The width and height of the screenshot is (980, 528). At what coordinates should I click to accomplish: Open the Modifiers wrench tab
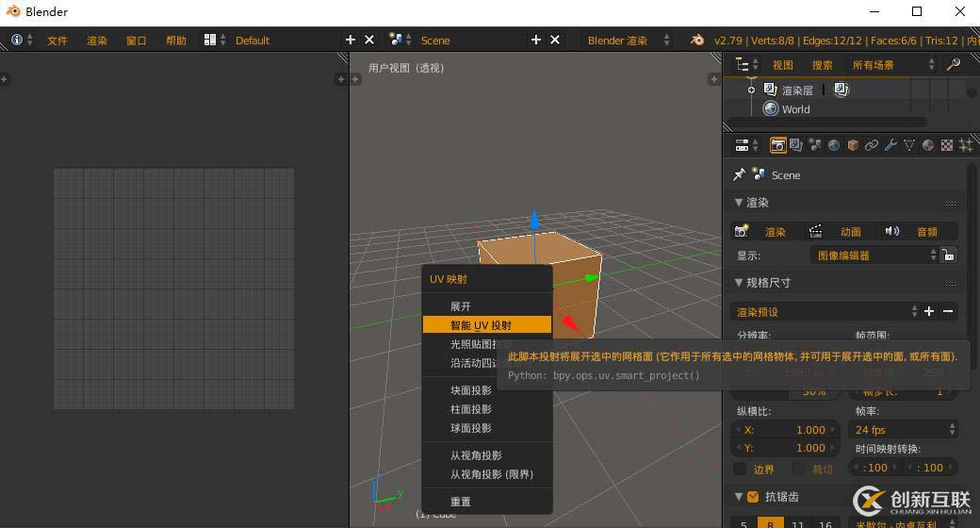click(x=890, y=145)
